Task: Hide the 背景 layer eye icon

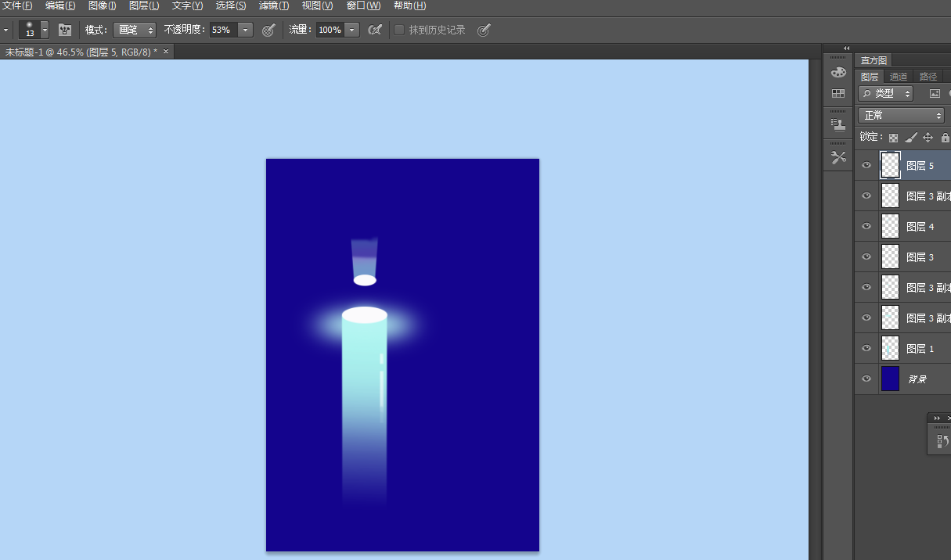Action: [866, 379]
